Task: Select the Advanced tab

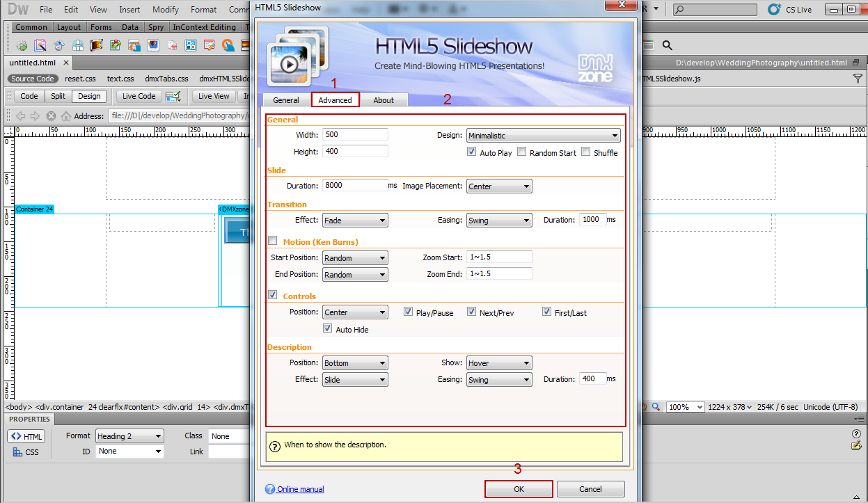Action: point(336,100)
